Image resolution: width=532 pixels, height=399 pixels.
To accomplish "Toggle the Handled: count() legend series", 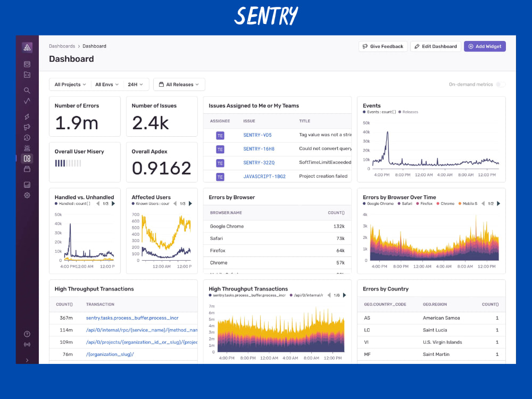I will (72, 204).
